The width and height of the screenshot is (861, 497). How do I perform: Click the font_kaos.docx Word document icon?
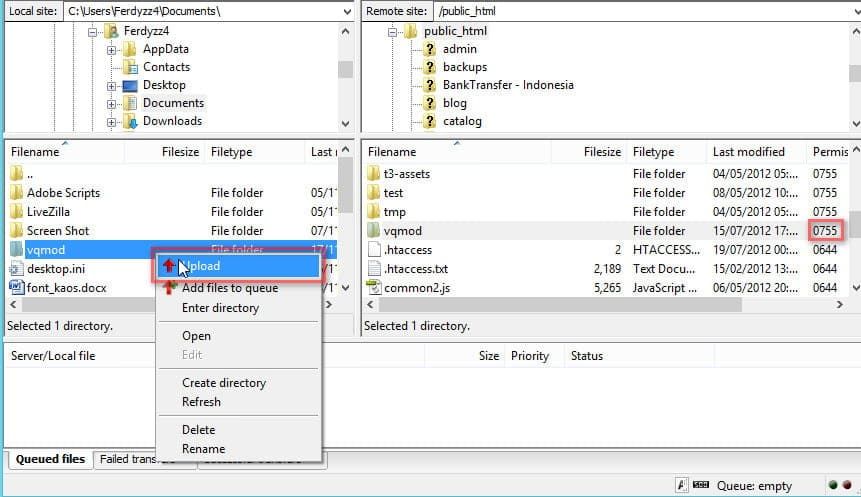[16, 288]
